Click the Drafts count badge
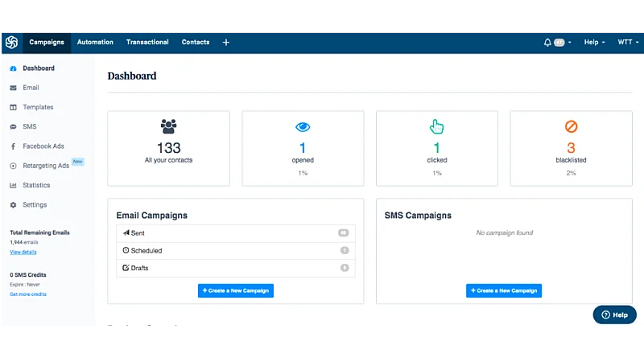644x362 pixels. click(x=345, y=268)
